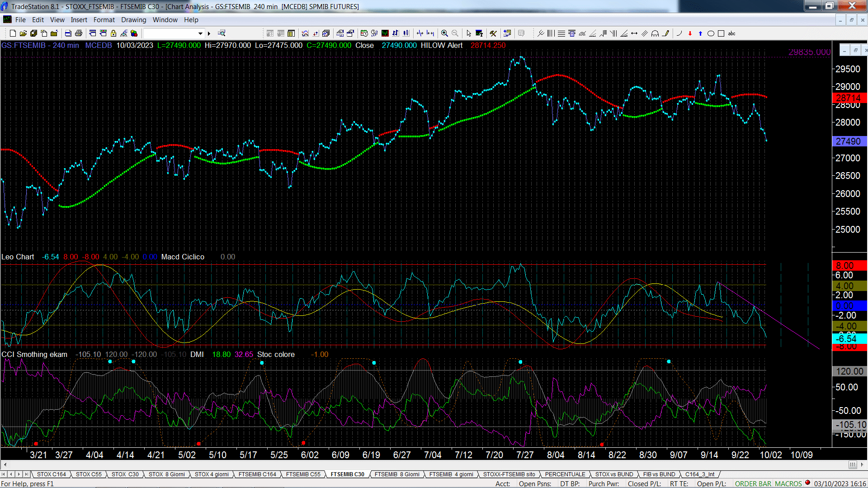Viewport: 868px width, 488px height.
Task: Click the hammer tools icon
Action: click(493, 33)
